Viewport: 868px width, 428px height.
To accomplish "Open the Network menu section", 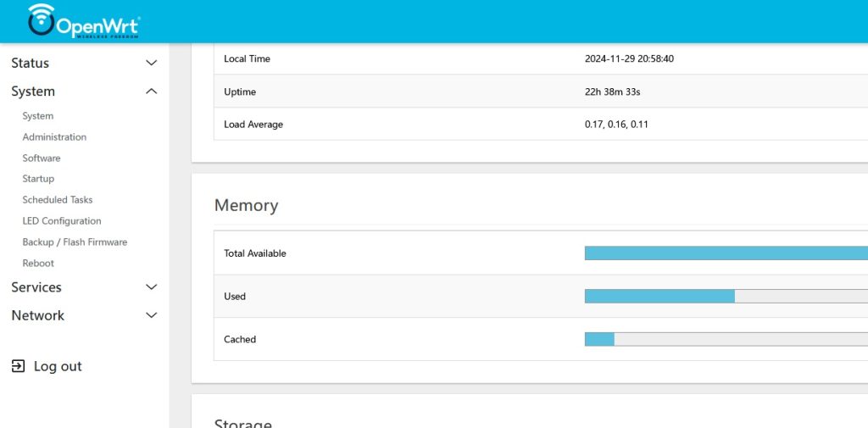I will [37, 315].
